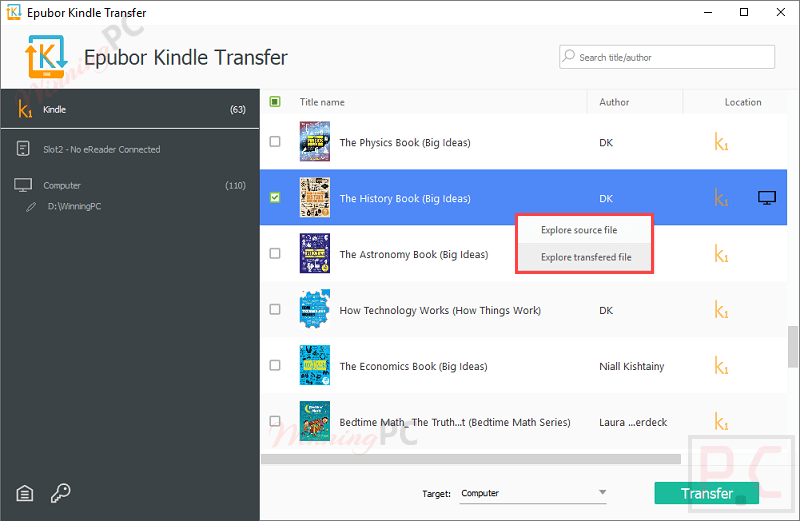Viewport: 800px width, 521px height.
Task: Click the Computer count (110)
Action: 235,185
